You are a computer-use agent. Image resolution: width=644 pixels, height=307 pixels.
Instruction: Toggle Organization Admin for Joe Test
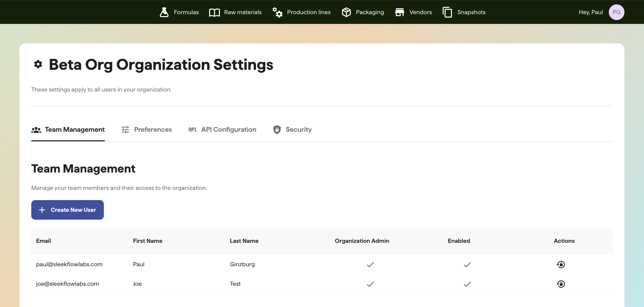(x=370, y=284)
